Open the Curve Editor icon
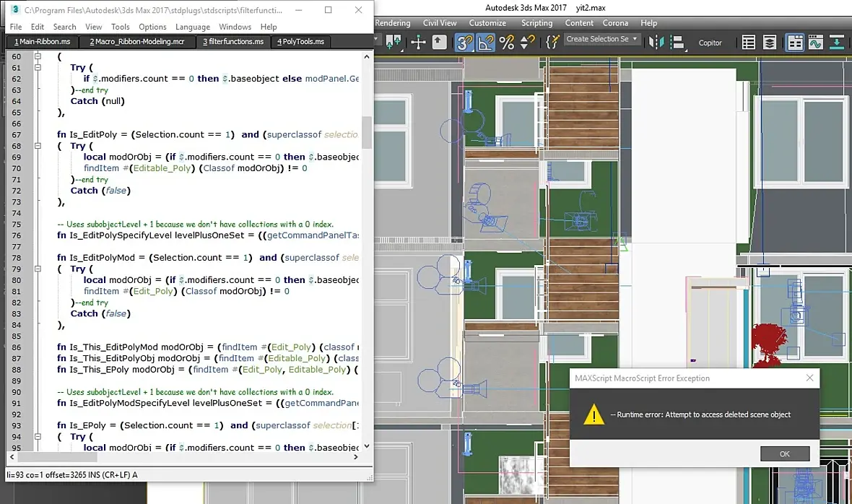Image resolution: width=852 pixels, height=504 pixels. click(x=816, y=43)
